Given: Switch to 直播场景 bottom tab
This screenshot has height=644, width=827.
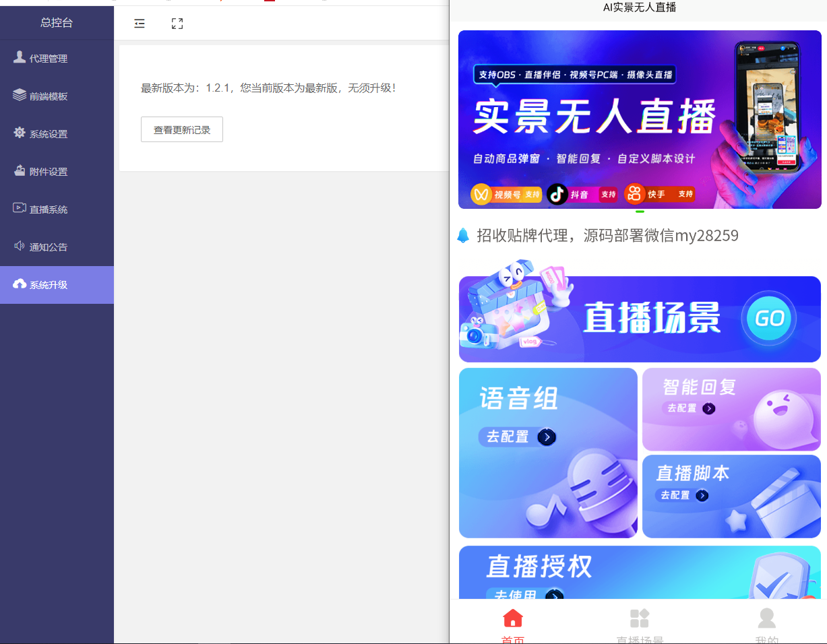Looking at the screenshot, I should coord(639,623).
